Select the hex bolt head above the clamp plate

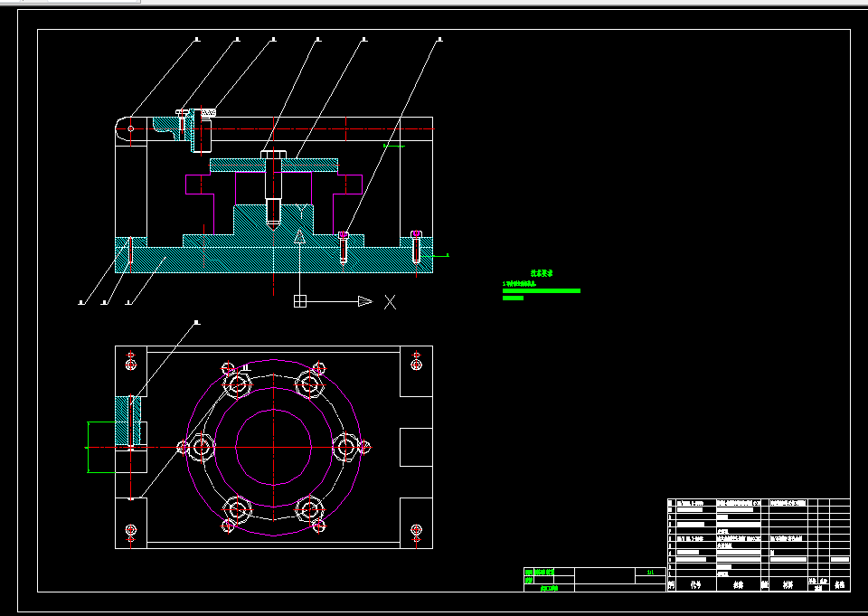(x=273, y=155)
